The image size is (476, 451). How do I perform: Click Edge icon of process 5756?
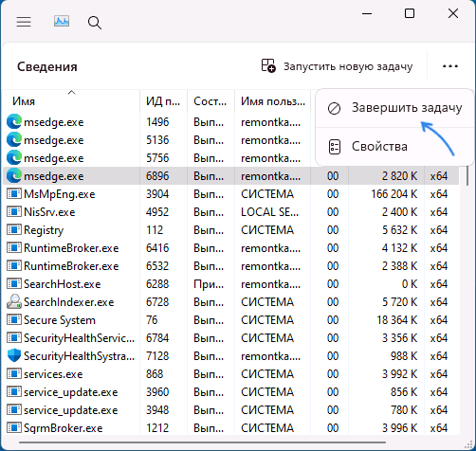click(14, 158)
